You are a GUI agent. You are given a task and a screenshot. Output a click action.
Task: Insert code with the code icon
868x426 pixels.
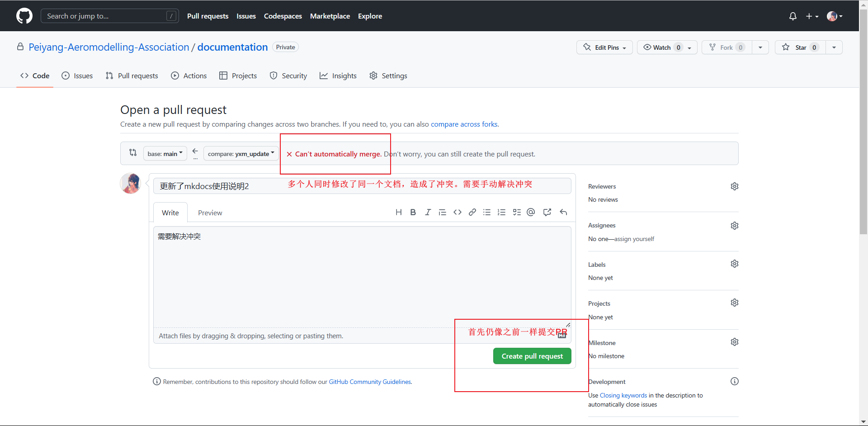click(458, 212)
